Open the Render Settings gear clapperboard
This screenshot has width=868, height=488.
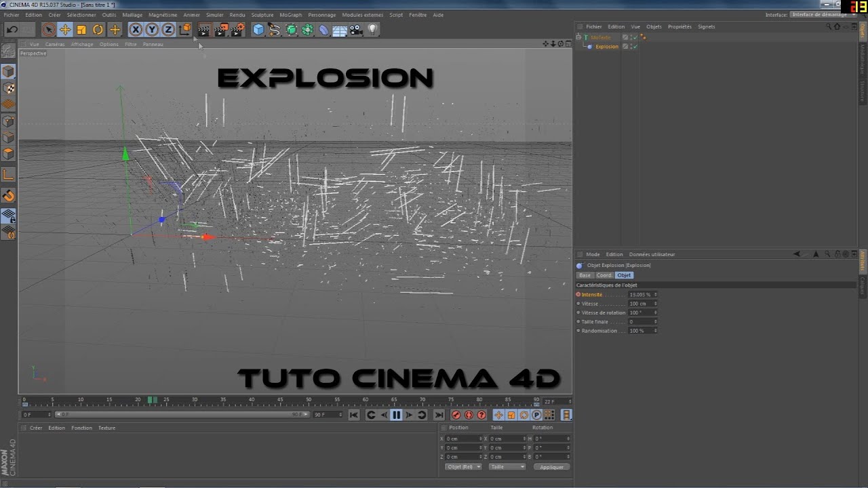coord(237,29)
